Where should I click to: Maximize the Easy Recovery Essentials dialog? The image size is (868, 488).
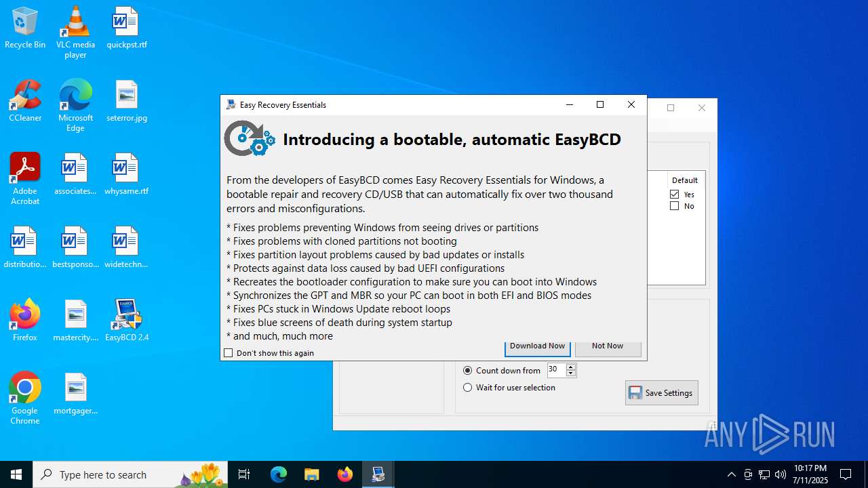click(600, 104)
